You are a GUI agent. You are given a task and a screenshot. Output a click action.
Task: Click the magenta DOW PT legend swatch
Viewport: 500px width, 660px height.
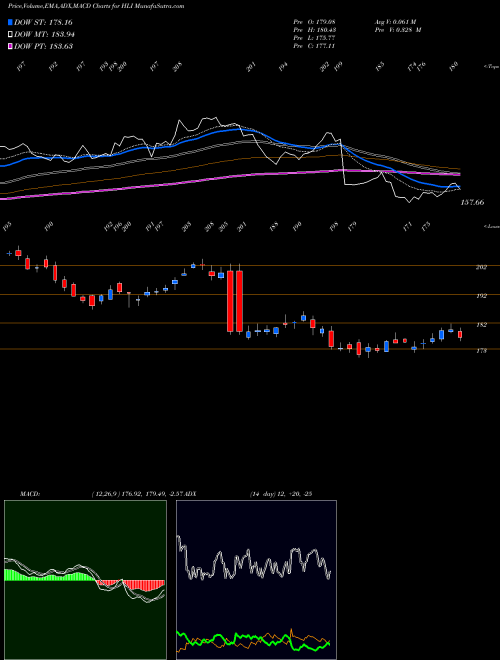click(x=11, y=46)
